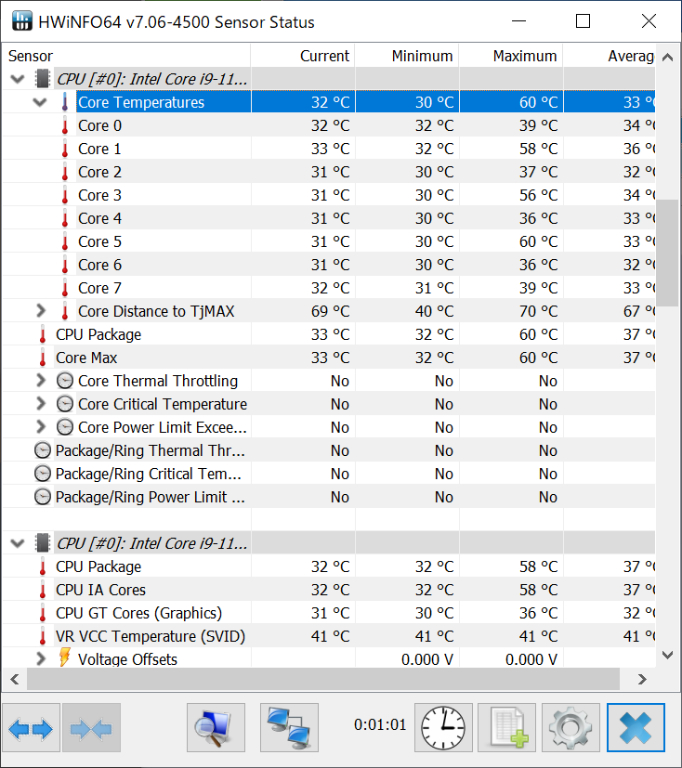The image size is (682, 768).
Task: Click Voltage Offsets minimum 0.000 V
Action: (x=427, y=660)
